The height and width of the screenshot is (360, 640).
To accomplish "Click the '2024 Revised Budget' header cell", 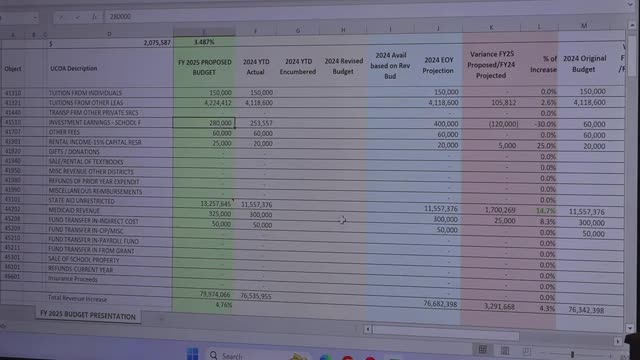I will pos(343,66).
